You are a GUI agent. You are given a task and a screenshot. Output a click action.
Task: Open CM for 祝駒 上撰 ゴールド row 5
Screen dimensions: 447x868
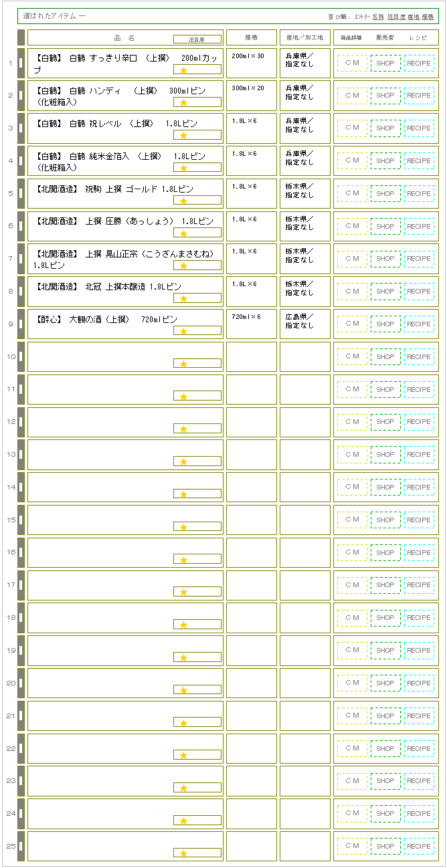(x=352, y=193)
